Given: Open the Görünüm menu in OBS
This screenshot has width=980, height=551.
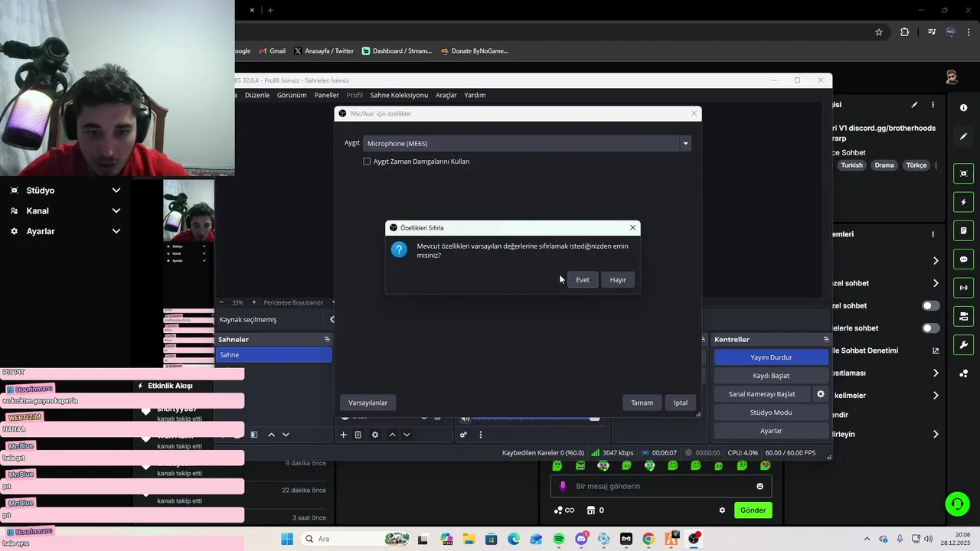Looking at the screenshot, I should [x=292, y=95].
